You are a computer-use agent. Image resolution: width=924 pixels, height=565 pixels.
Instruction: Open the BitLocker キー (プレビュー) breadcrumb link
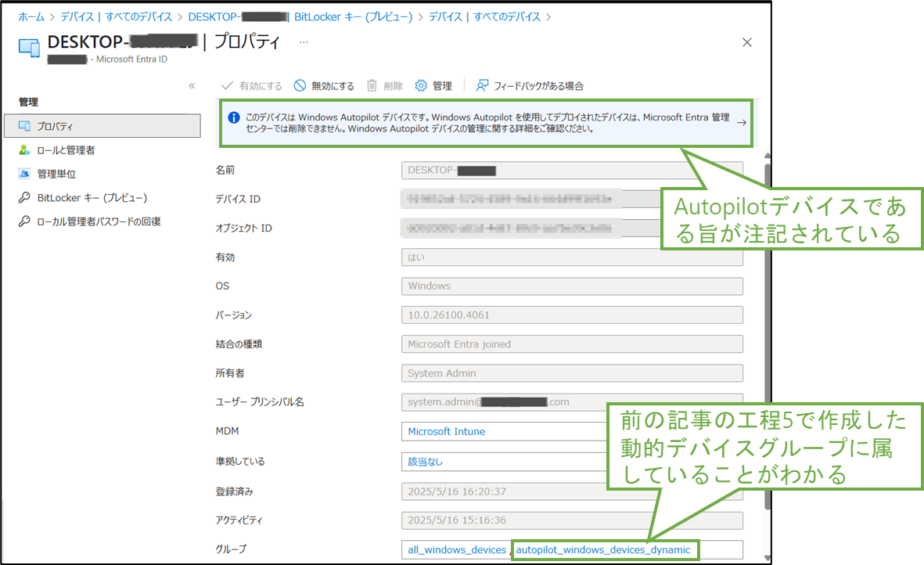click(x=353, y=16)
